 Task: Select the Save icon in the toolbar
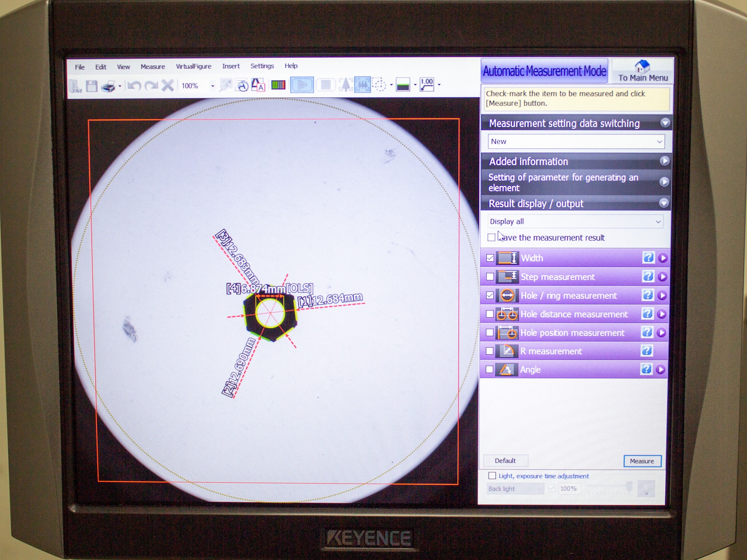point(92,86)
